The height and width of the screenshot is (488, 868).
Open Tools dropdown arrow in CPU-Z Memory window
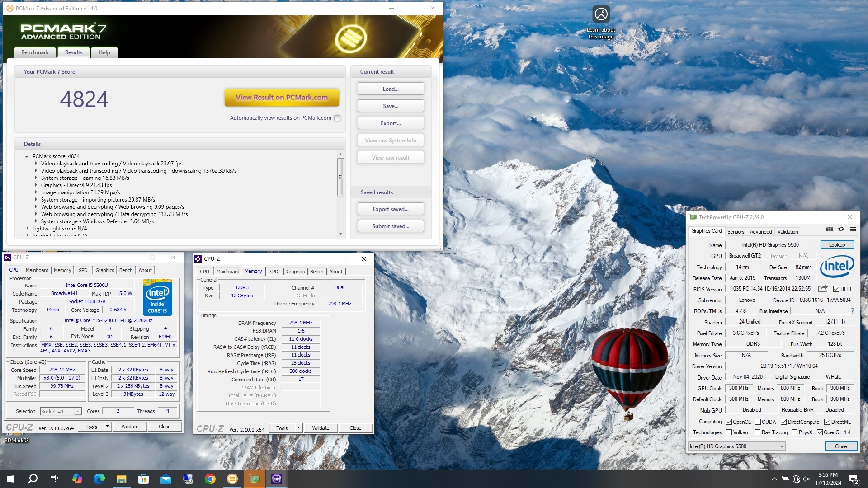[x=298, y=428]
